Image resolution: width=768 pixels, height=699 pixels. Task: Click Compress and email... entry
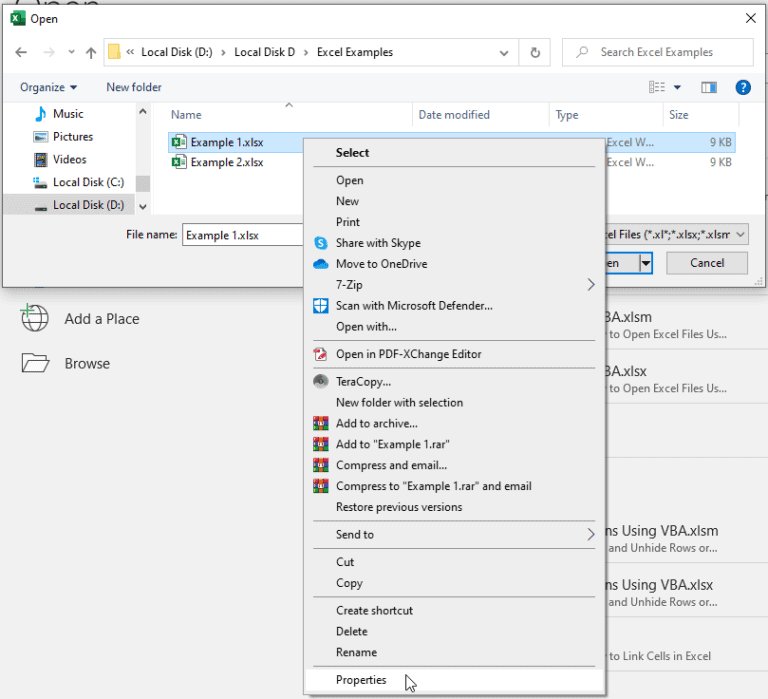pyautogui.click(x=391, y=465)
